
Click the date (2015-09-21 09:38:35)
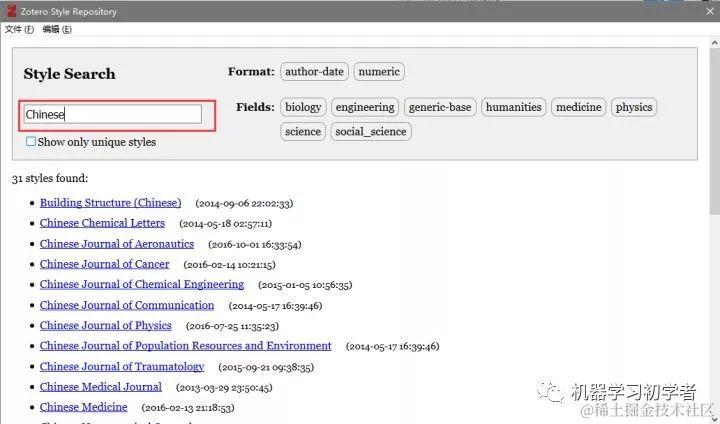[x=266, y=367]
